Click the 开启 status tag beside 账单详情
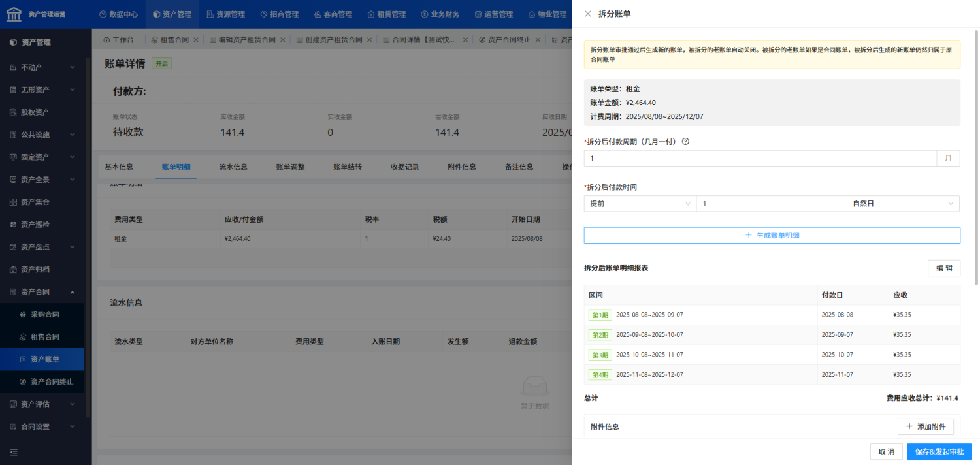The image size is (980, 465). pos(162,63)
